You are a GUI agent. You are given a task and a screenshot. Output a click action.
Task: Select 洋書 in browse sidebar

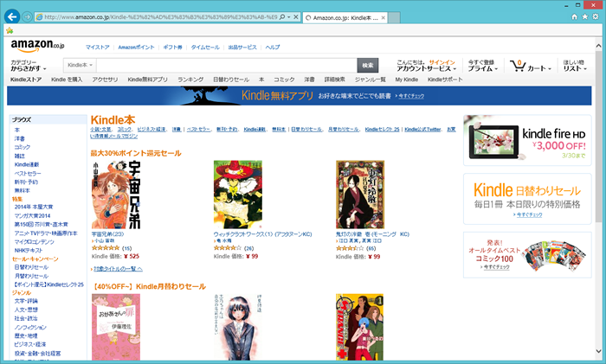20,138
